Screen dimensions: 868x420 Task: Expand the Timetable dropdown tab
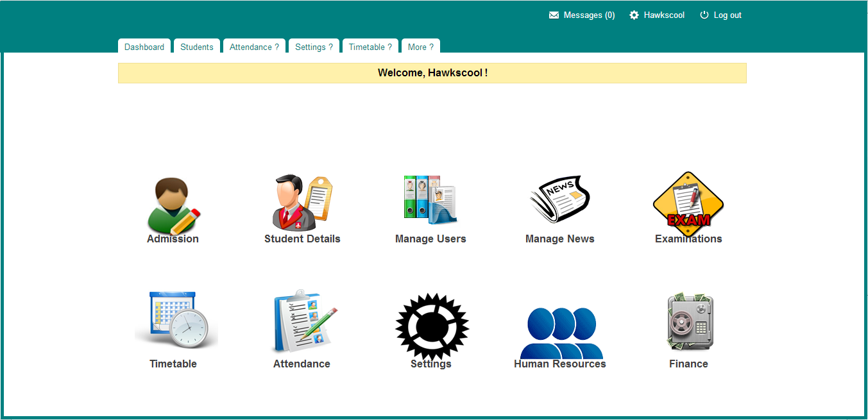click(x=370, y=47)
